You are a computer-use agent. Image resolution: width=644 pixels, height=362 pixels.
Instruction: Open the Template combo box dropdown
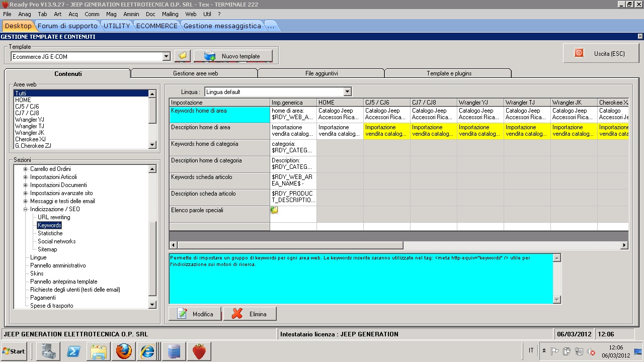click(167, 57)
